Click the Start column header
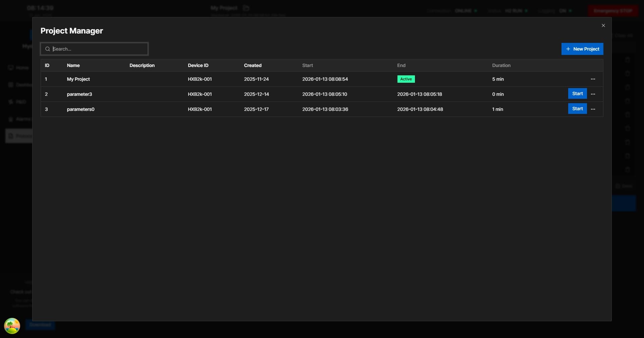The width and height of the screenshot is (644, 338). 307,65
